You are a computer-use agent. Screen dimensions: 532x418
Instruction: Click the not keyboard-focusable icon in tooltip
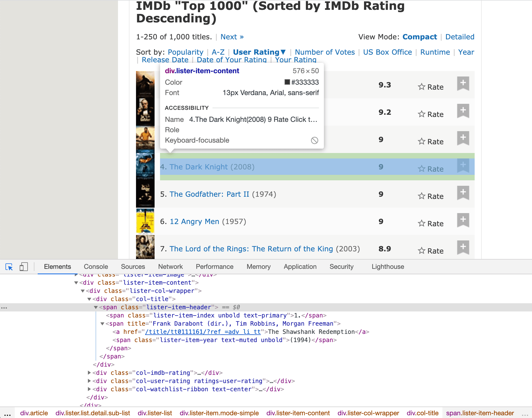point(315,140)
